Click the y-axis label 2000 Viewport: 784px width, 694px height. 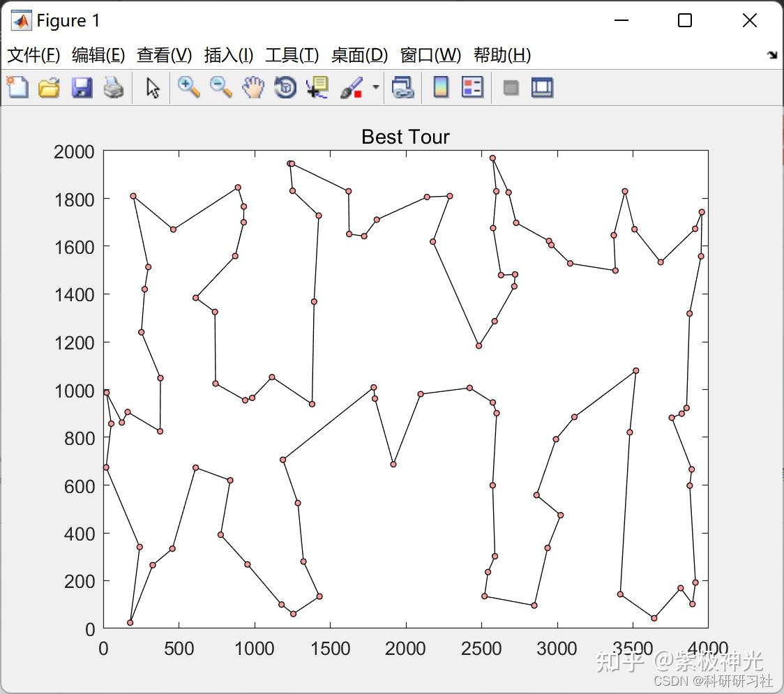[x=74, y=152]
